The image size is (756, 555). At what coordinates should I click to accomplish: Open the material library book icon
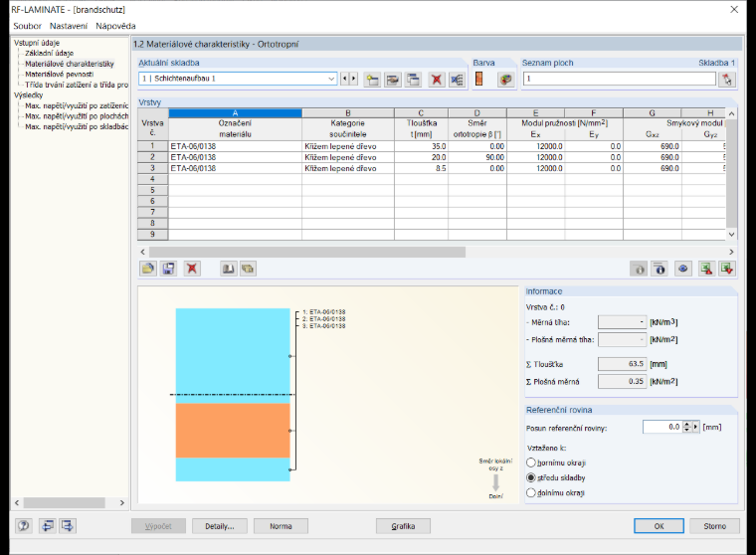click(228, 269)
